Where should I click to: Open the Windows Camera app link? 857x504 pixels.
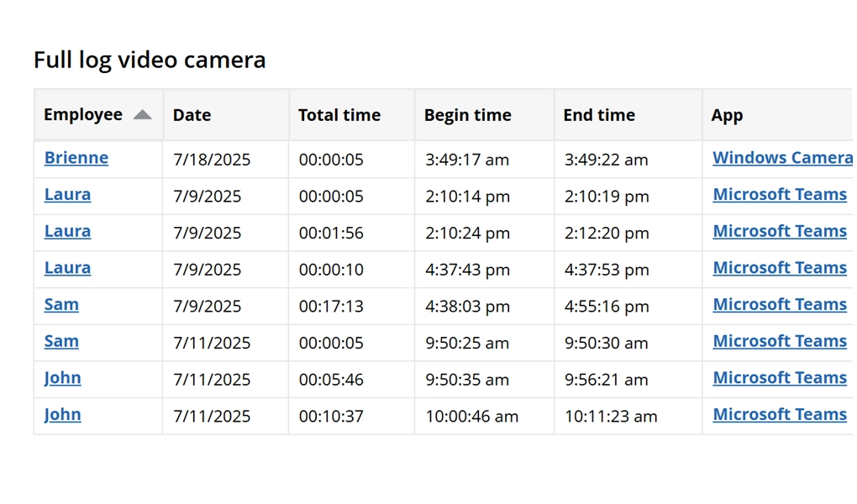(782, 158)
